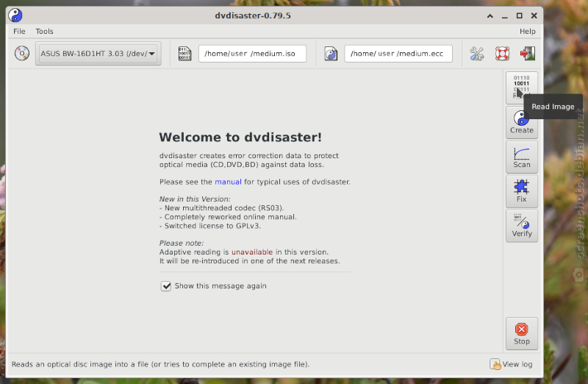Uncheck Show this message again

click(x=166, y=286)
